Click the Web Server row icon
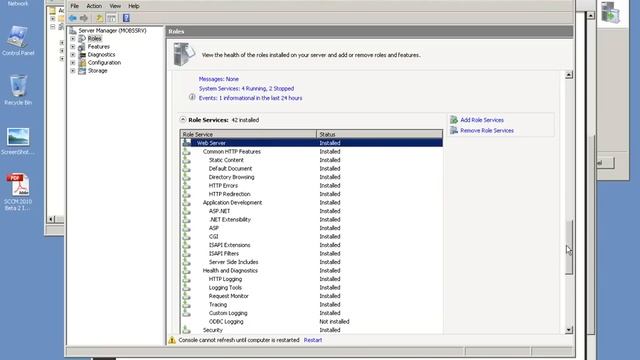This screenshot has height=360, width=640. pos(187,142)
